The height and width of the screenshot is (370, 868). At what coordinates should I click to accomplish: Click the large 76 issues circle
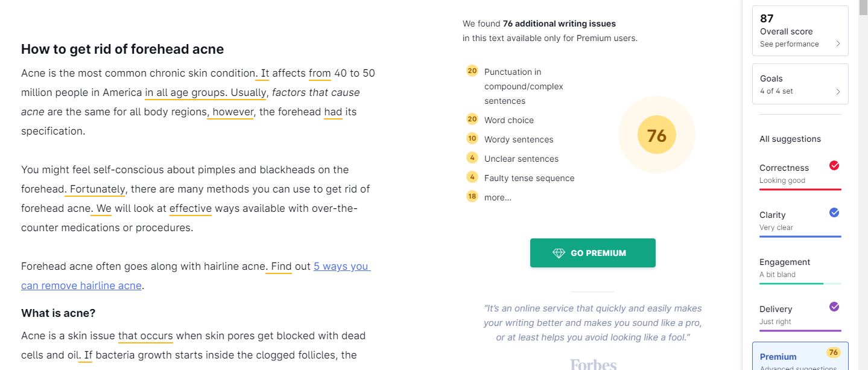[x=657, y=135]
